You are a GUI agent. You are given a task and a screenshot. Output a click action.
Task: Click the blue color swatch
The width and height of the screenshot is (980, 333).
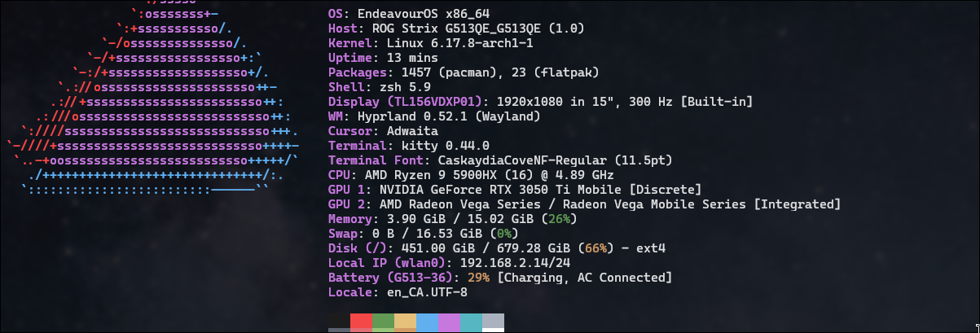(427, 322)
